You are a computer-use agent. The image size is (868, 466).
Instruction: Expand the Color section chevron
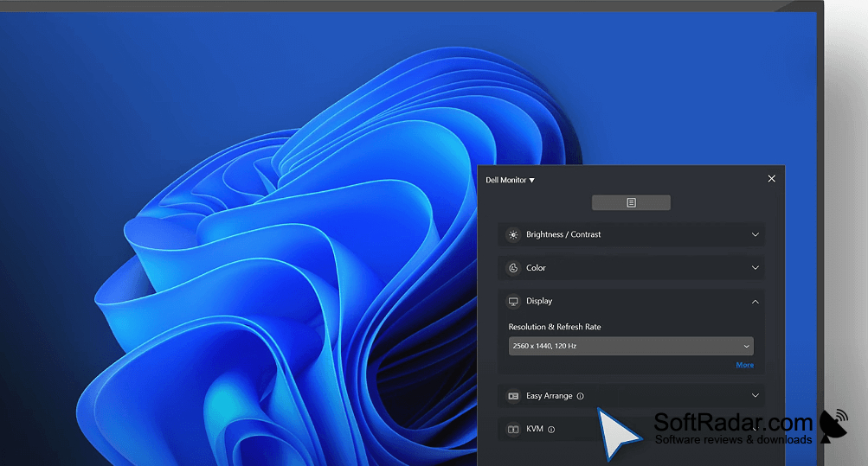pos(755,267)
